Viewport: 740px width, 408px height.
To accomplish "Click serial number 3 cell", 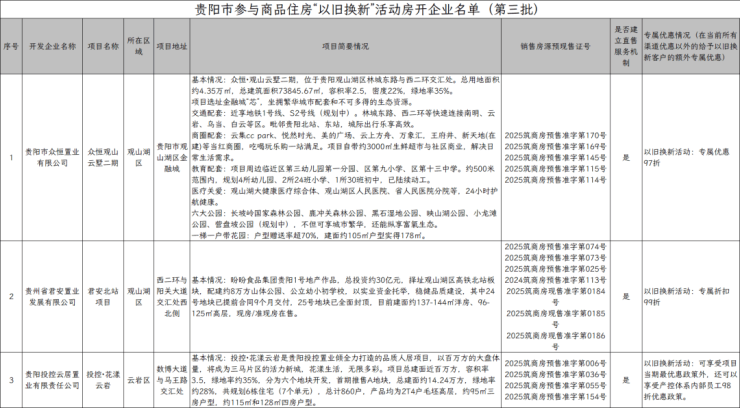I will tap(11, 380).
